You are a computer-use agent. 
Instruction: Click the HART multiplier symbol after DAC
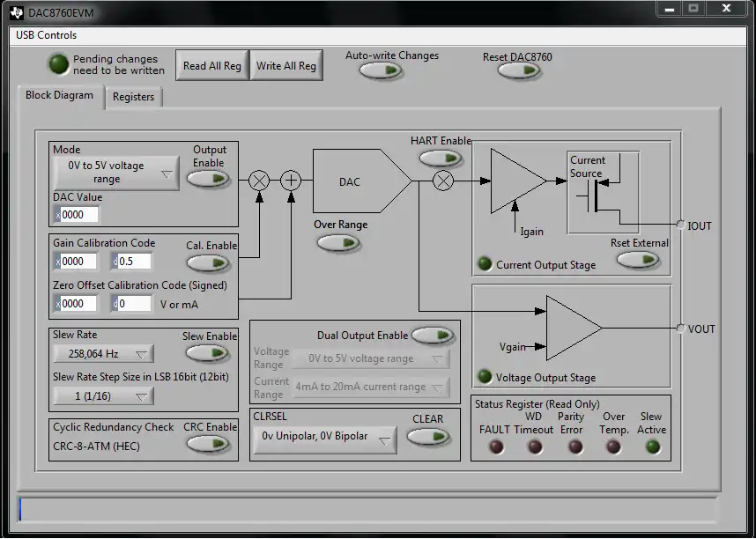coord(443,181)
